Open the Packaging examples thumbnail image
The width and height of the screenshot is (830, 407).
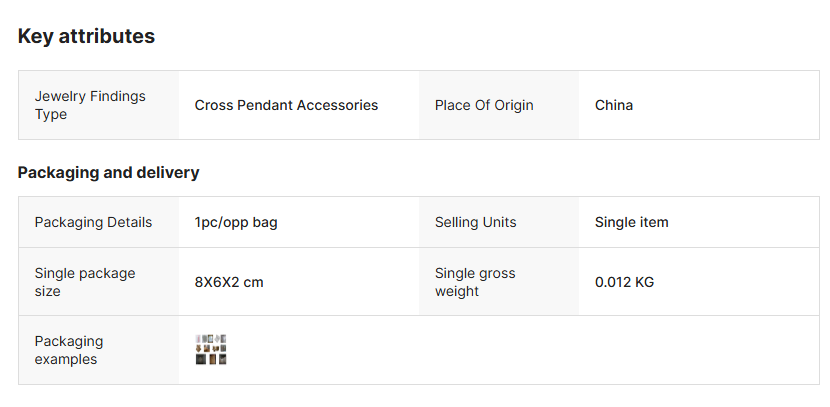click(211, 349)
